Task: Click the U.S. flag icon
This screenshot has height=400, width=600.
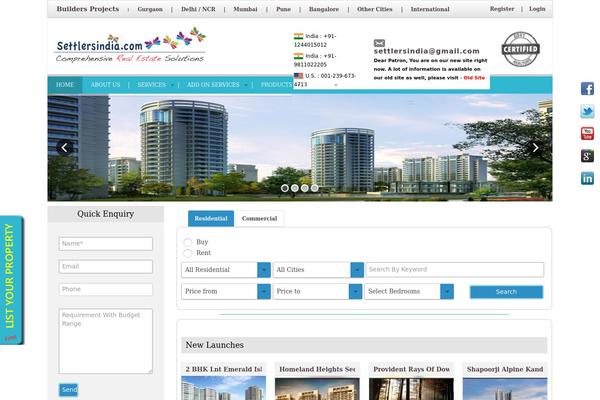Action: pos(298,76)
